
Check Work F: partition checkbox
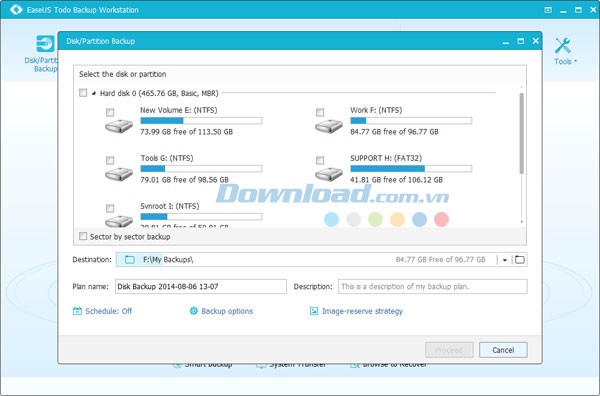pos(320,112)
